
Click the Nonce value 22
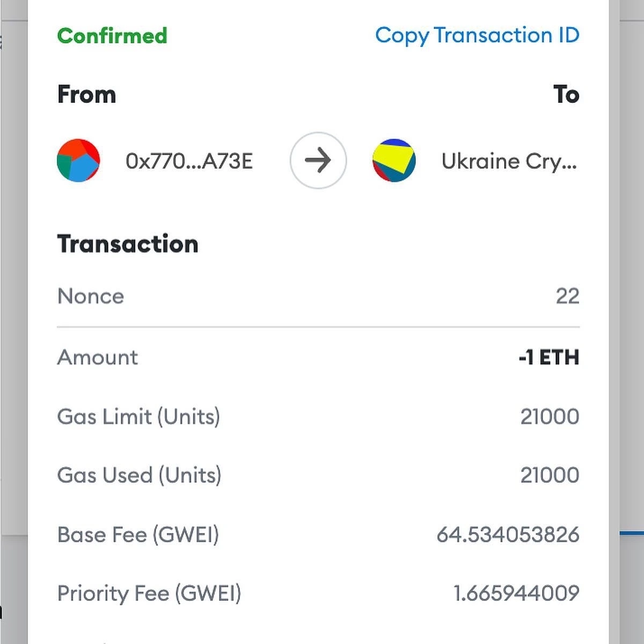[567, 296]
